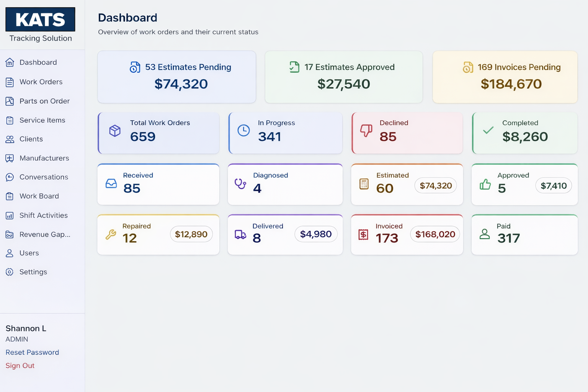
Task: Open the Work Orders section
Action: (41, 82)
